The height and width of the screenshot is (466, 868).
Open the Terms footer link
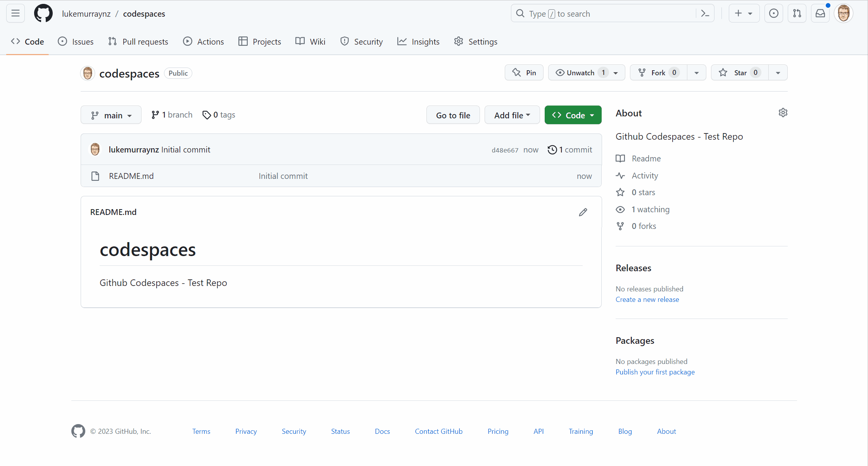point(201,431)
